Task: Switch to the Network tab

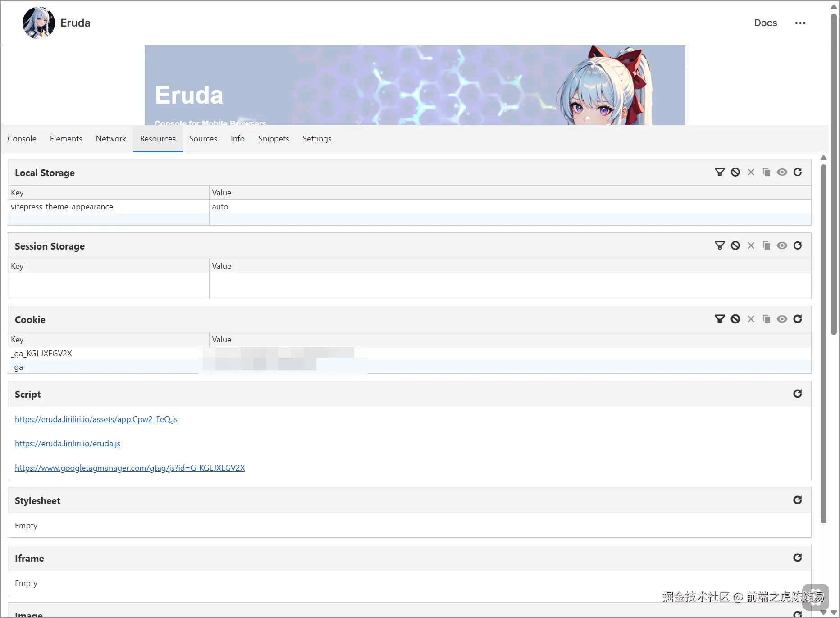Action: (111, 139)
